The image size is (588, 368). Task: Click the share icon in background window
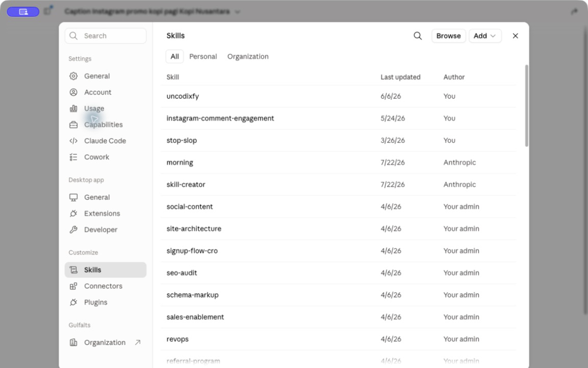tap(575, 12)
